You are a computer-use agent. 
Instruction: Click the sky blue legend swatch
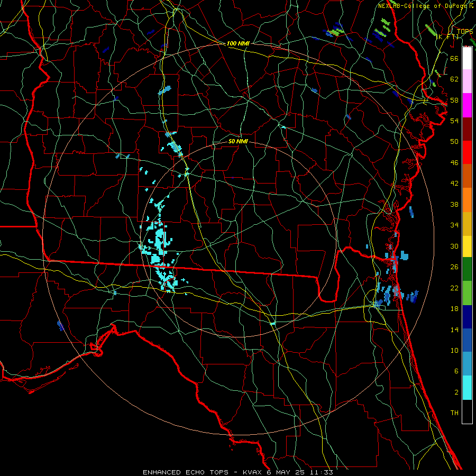(x=467, y=364)
